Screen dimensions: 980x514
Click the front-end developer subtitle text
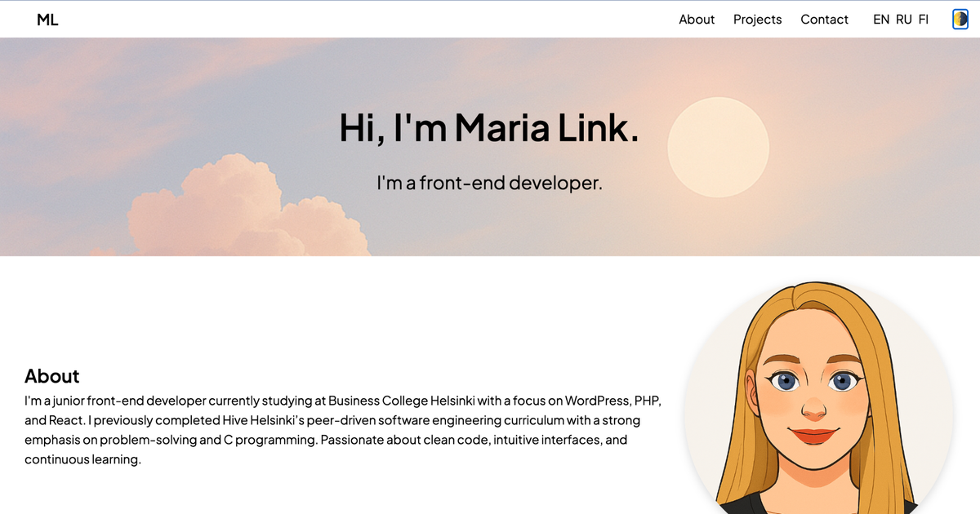coord(488,183)
